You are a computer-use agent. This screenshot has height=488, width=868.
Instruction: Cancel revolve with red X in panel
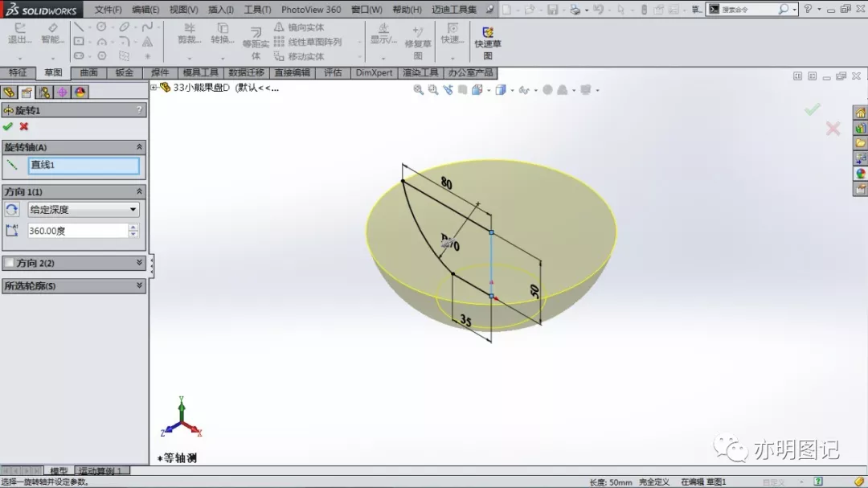coord(24,127)
